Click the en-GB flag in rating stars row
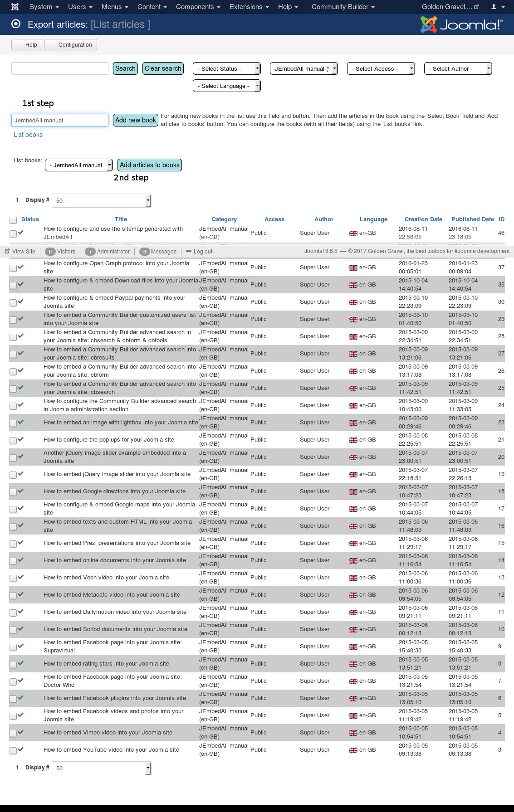514x812 pixels. point(353,664)
